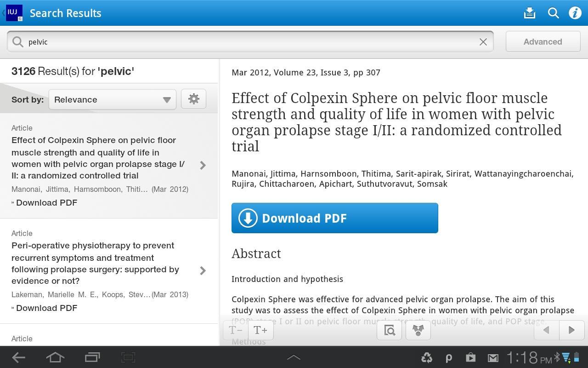The width and height of the screenshot is (588, 368).
Task: Click the find-in-page icon
Action: [389, 330]
